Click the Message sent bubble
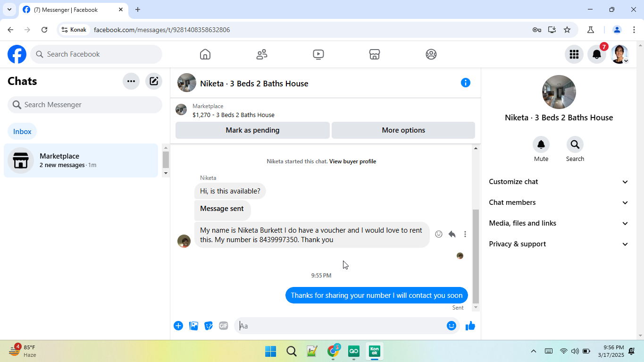 coord(222,210)
